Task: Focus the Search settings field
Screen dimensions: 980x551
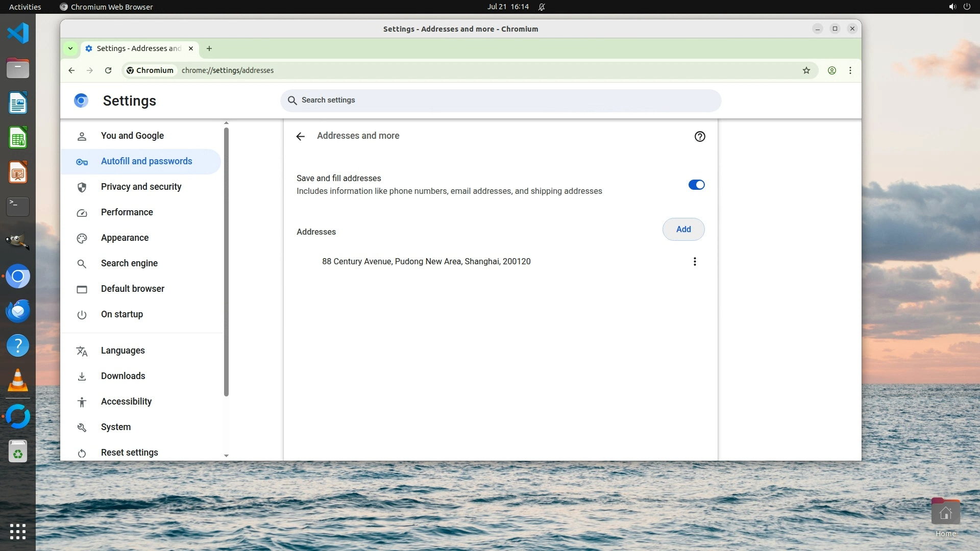Action: [x=500, y=101]
